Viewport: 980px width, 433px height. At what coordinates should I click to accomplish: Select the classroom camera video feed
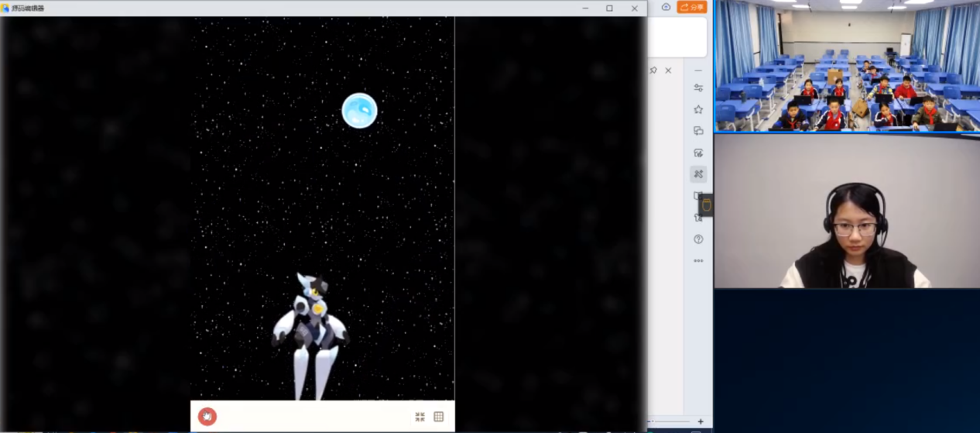point(847,66)
